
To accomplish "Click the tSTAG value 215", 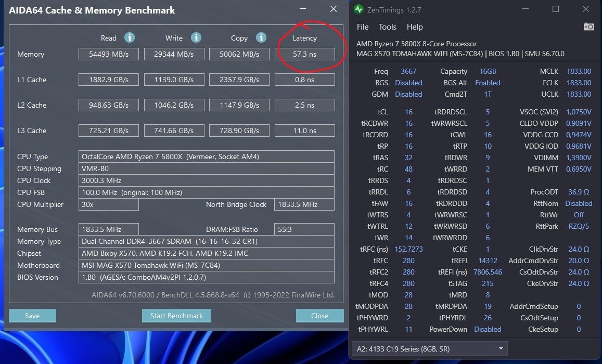I will (x=488, y=283).
